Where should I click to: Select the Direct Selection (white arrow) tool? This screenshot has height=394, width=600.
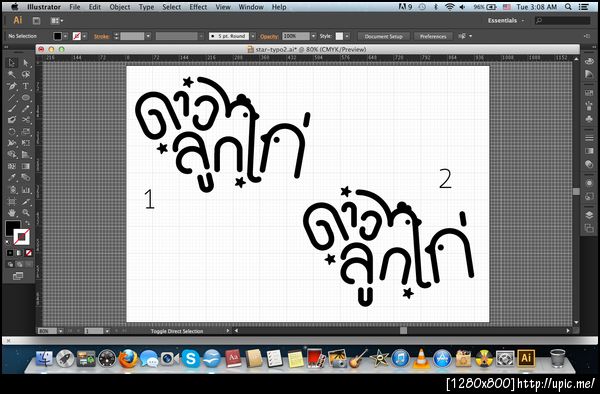point(26,63)
